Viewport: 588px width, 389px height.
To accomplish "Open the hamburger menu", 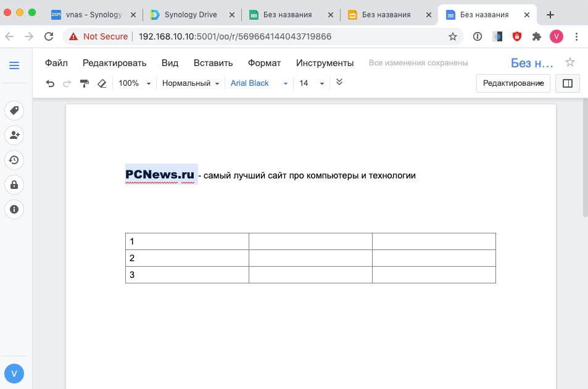I will coord(14,65).
